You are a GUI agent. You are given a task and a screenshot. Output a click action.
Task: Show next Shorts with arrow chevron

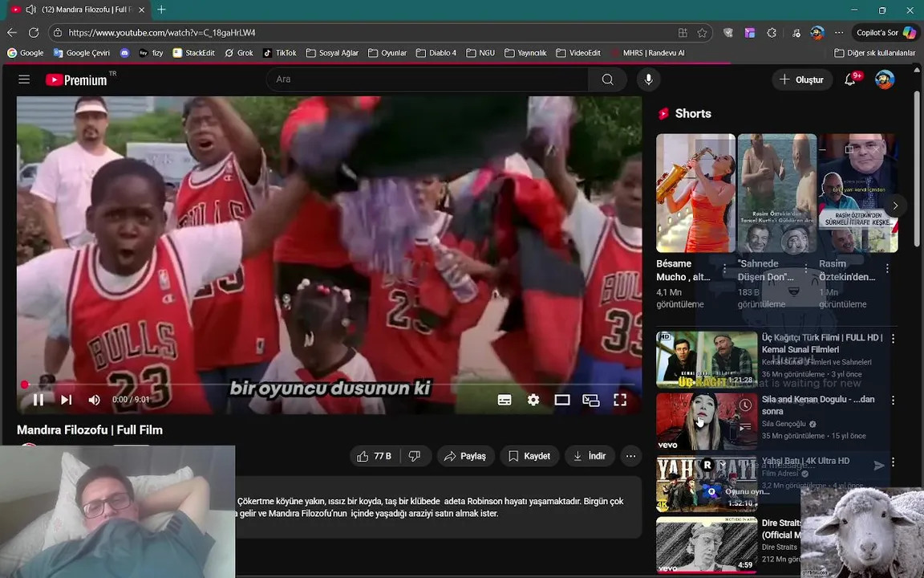[894, 206]
